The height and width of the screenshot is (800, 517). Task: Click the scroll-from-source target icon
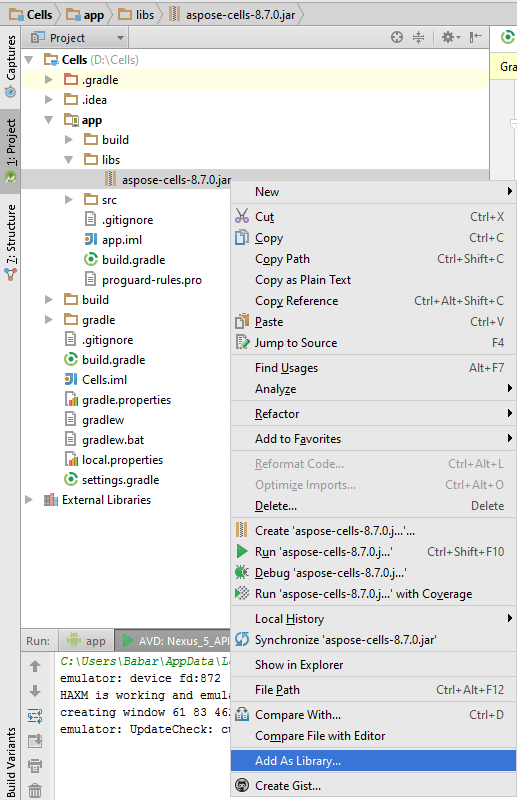point(397,37)
